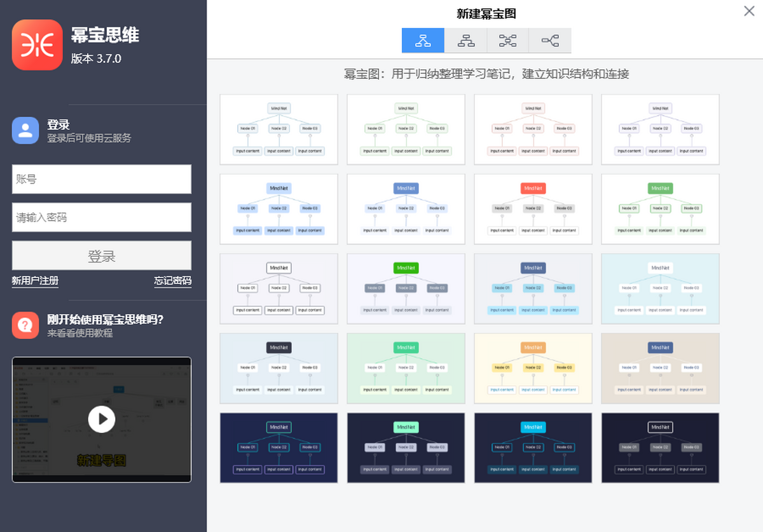763x532 pixels.
Task: Choose the navy template with cyan outlined nodes
Action: pyautogui.click(x=278, y=447)
